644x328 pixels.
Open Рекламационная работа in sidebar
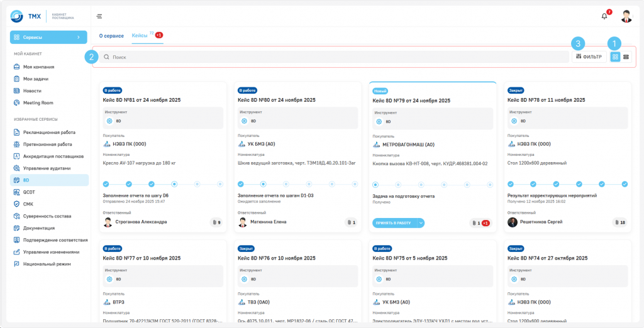pyautogui.click(x=49, y=133)
